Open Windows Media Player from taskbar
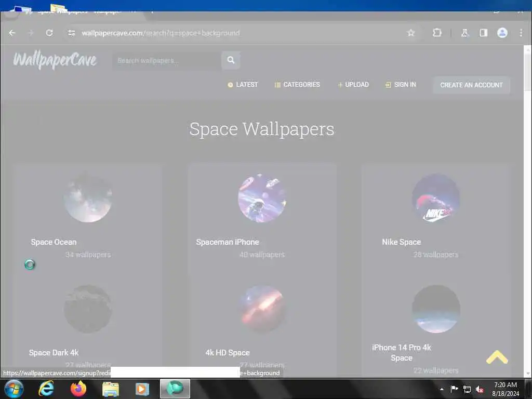Screen dimensions: 532x399 142,389
